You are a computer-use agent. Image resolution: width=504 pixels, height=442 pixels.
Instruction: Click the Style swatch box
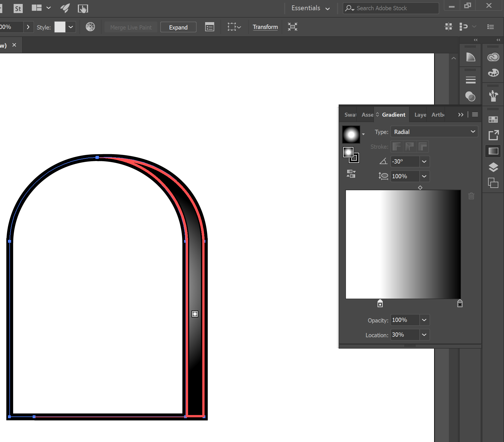pos(60,27)
